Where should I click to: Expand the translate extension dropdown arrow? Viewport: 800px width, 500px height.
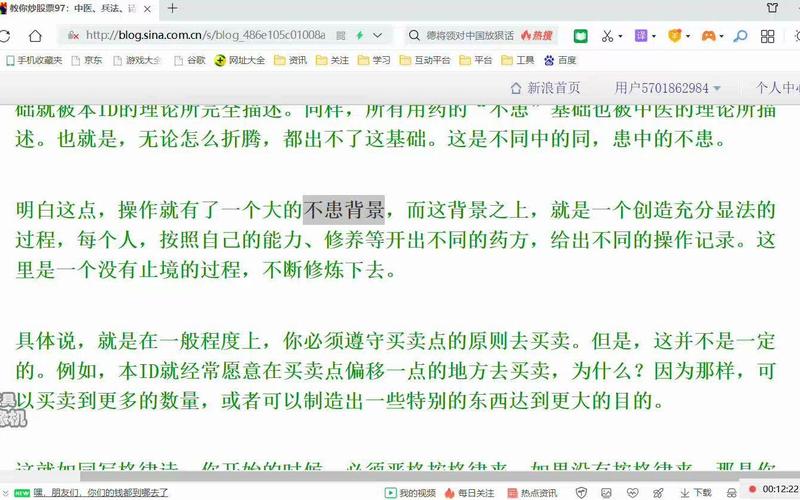654,36
